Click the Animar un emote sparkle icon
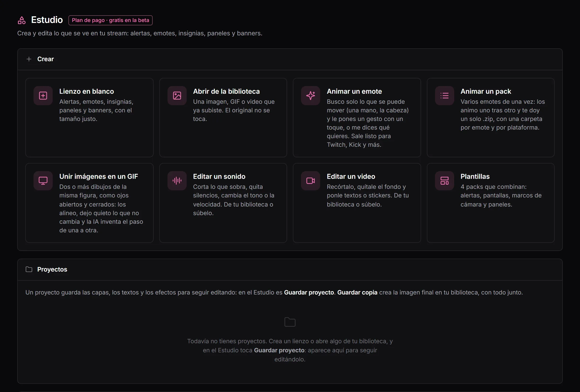 point(311,96)
